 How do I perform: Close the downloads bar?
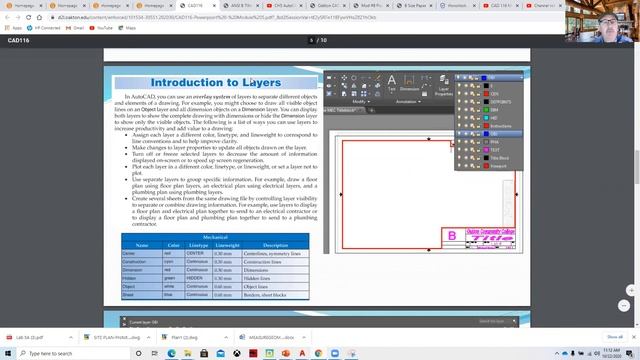(633, 337)
